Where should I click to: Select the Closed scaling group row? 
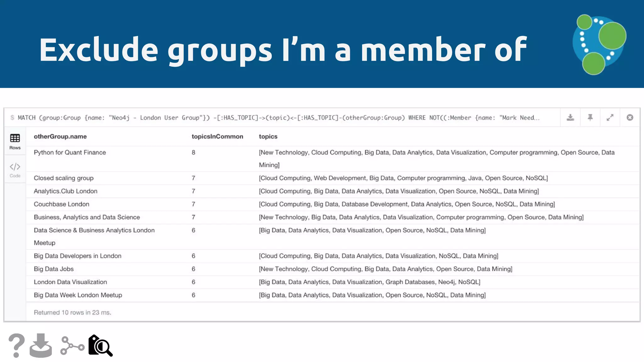333,178
